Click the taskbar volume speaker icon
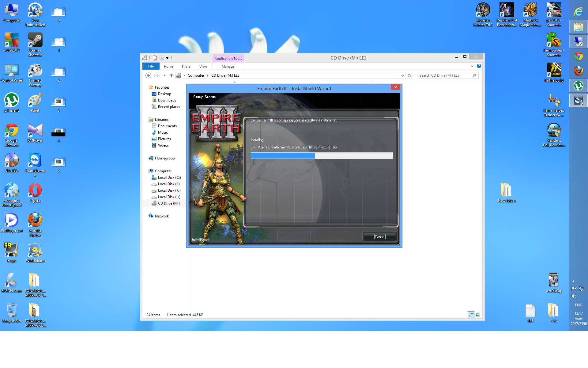This screenshot has height=368, width=588. point(574,296)
